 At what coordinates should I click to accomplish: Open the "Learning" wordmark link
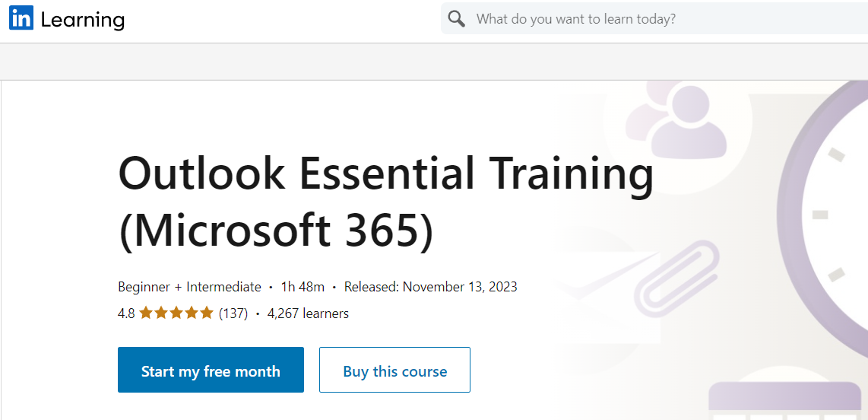(83, 20)
